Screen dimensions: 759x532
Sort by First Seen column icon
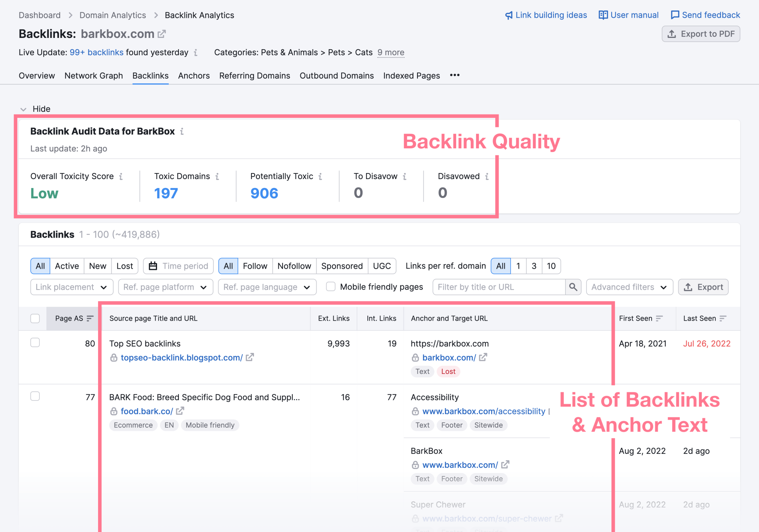(659, 318)
